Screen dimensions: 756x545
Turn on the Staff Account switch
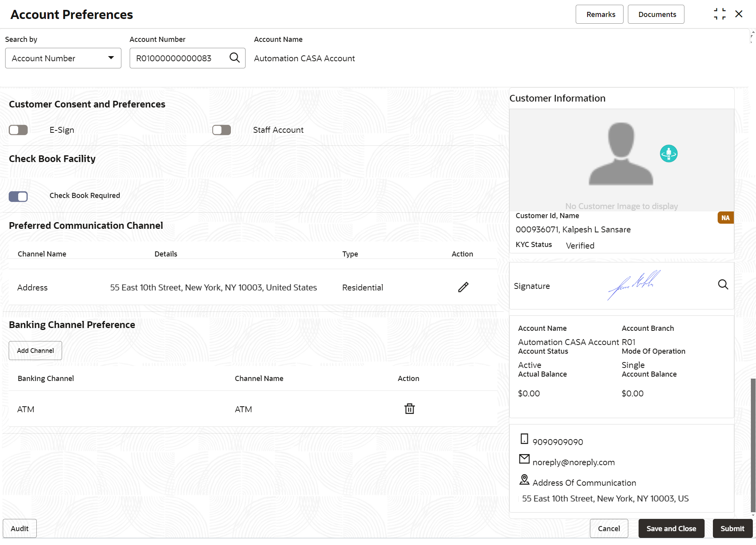point(221,130)
